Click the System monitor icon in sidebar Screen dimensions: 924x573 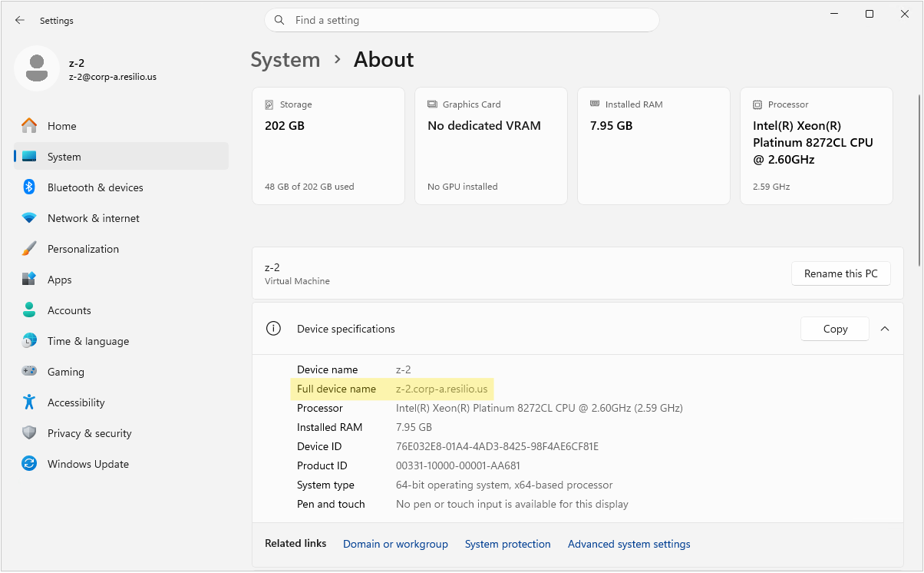click(29, 157)
